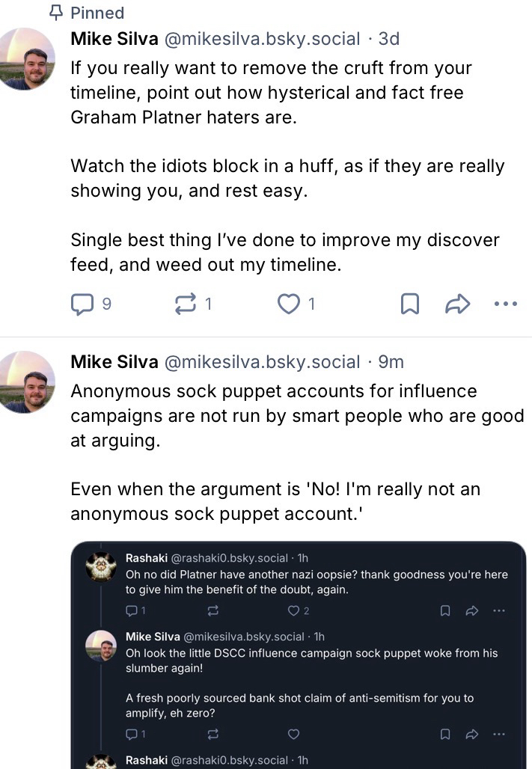Open more options on the pinned post
532x769 pixels.
506,304
